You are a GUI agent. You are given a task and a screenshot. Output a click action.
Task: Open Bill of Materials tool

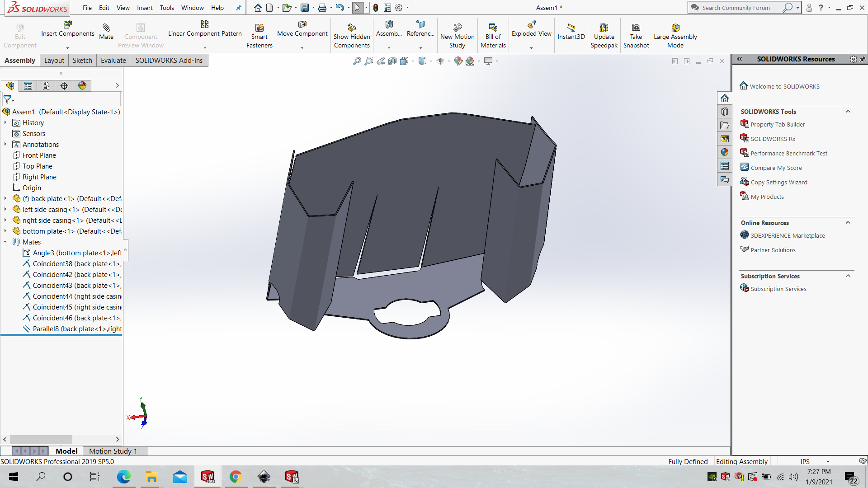pos(493,36)
